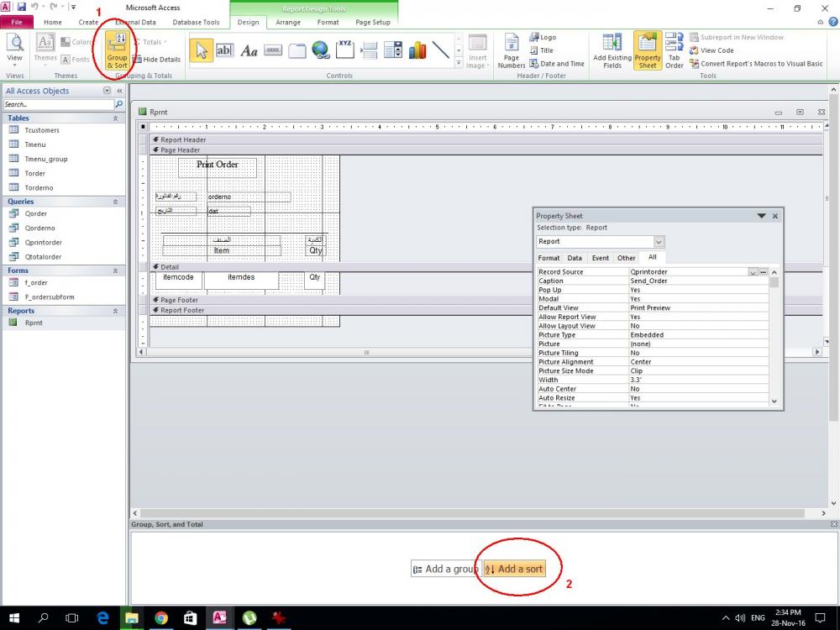Click the navigation pane search magnifier
840x630 pixels.
click(119, 104)
